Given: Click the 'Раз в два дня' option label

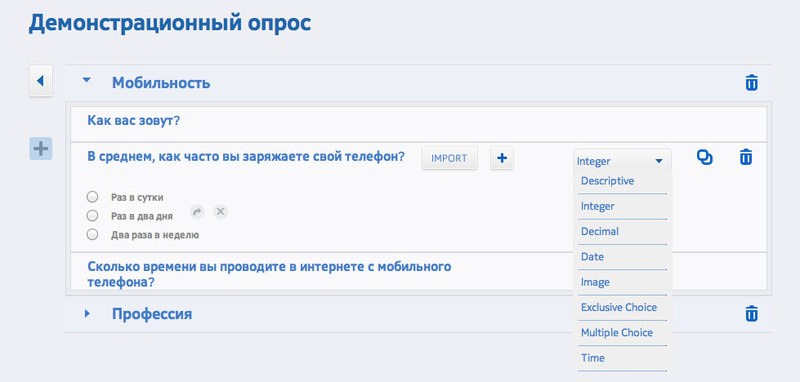Looking at the screenshot, I should (142, 216).
